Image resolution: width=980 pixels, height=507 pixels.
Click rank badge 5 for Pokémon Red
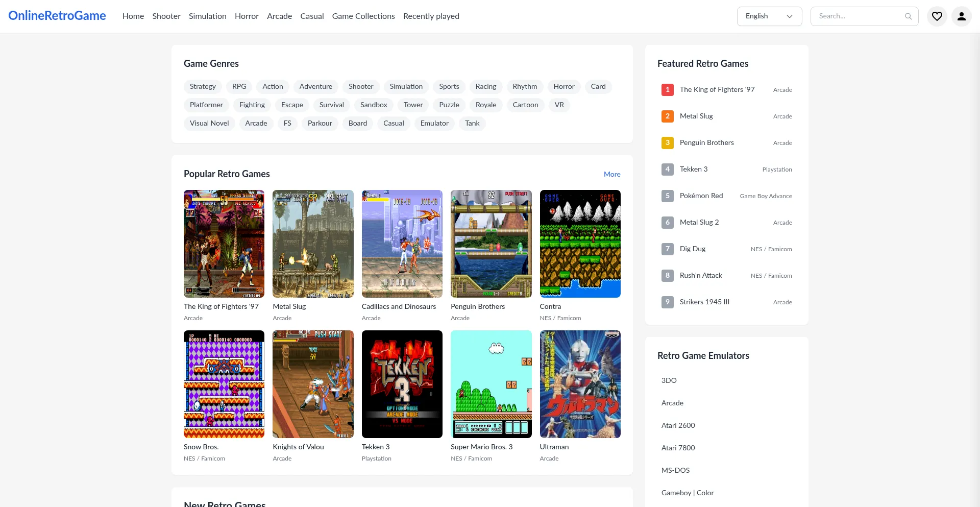coord(668,196)
